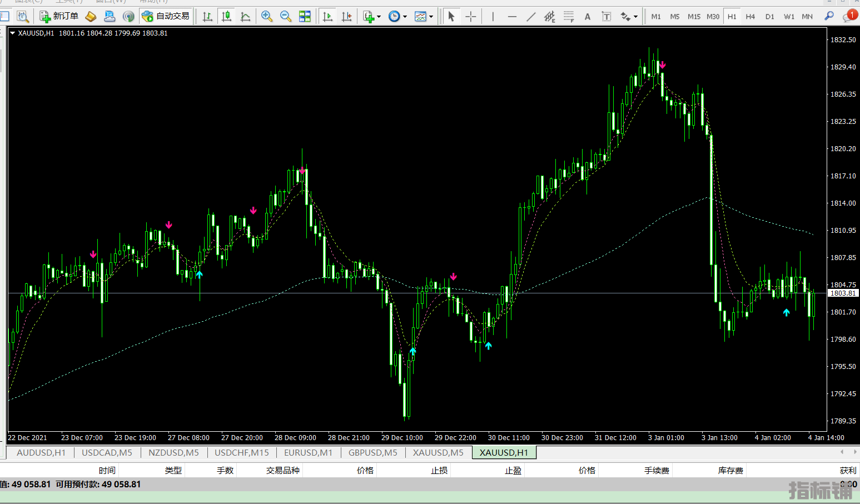Screen dimensions: 860x504
Task: Click the 止盈 column header
Action: click(513, 471)
